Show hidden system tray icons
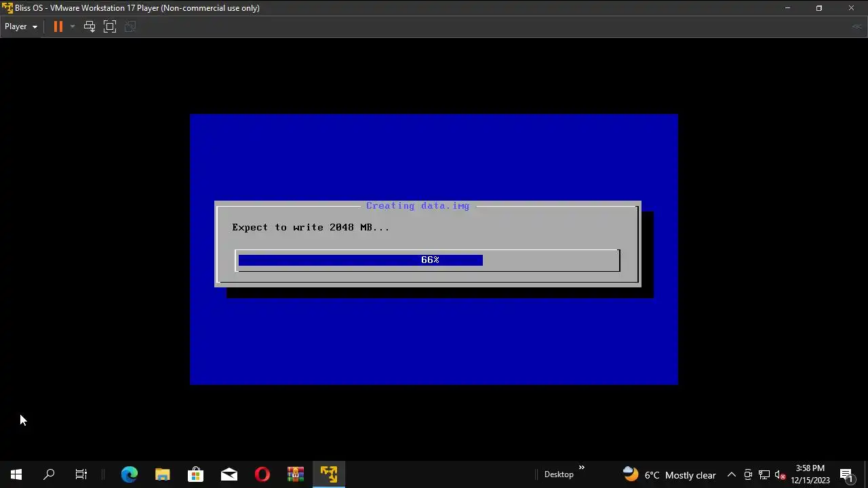 click(x=731, y=474)
